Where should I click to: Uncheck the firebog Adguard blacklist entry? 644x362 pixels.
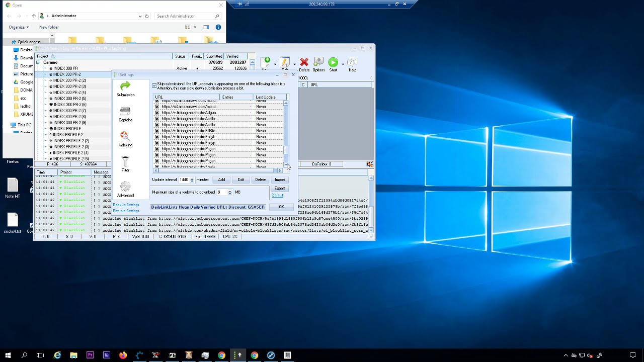(157, 113)
